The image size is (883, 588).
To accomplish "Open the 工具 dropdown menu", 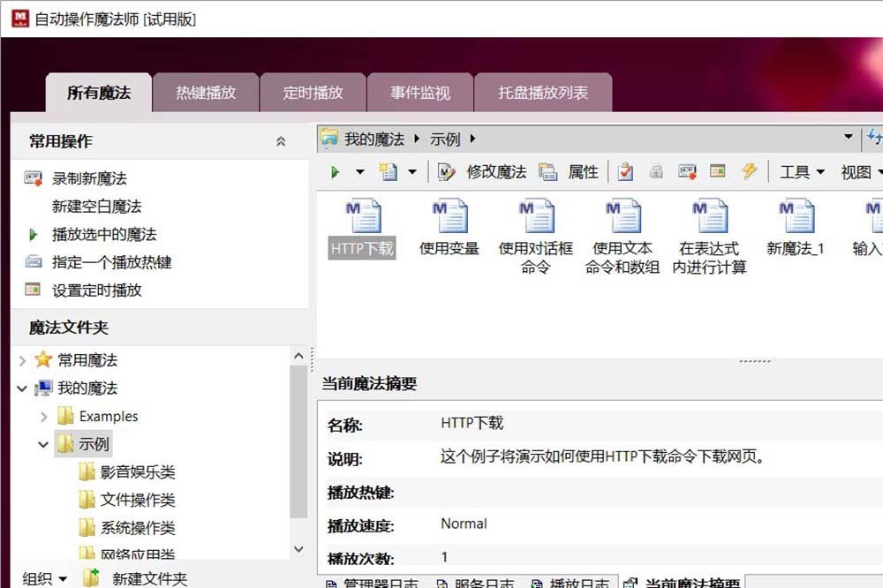I will point(802,172).
